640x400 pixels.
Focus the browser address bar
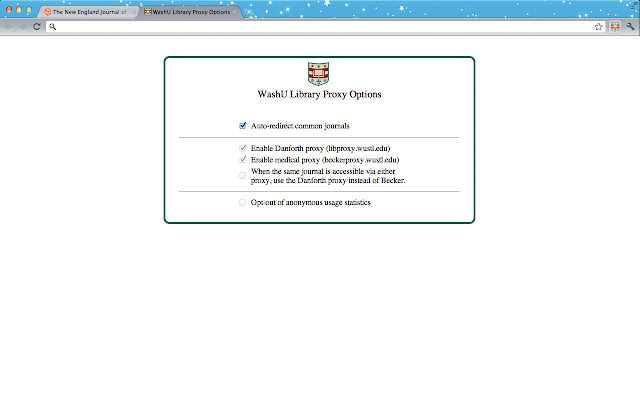click(325, 27)
